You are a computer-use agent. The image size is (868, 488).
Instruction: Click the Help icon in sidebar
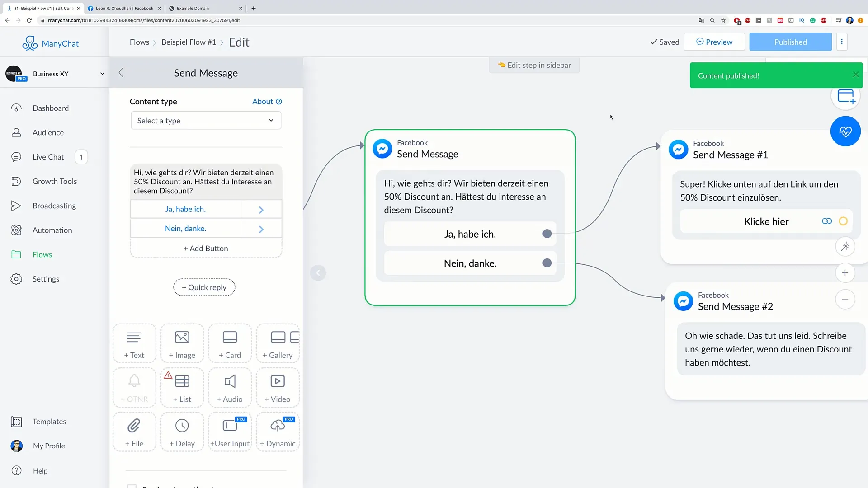[16, 471]
